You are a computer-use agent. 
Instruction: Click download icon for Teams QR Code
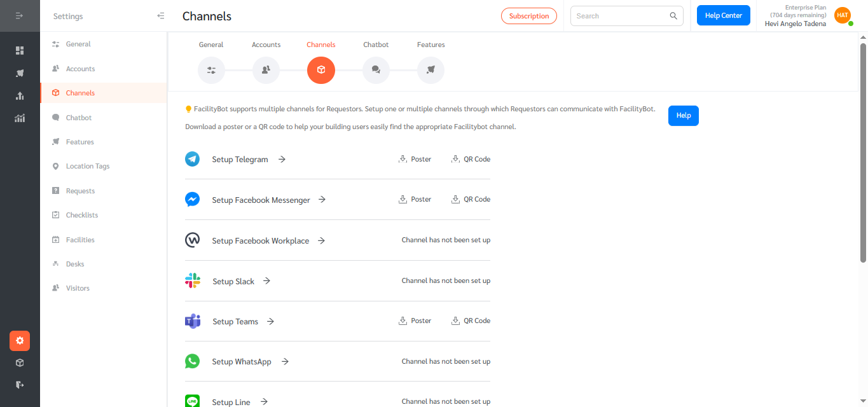click(455, 321)
